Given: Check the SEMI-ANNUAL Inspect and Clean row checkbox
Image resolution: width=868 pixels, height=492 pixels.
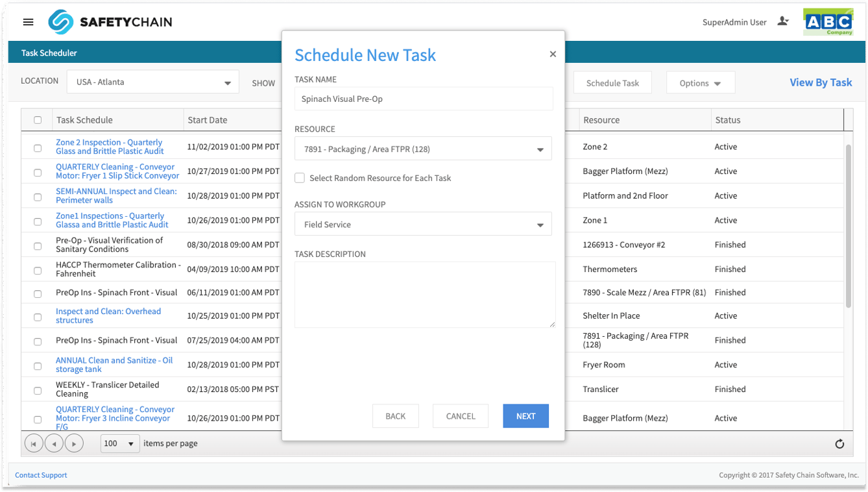Looking at the screenshot, I should coord(38,197).
